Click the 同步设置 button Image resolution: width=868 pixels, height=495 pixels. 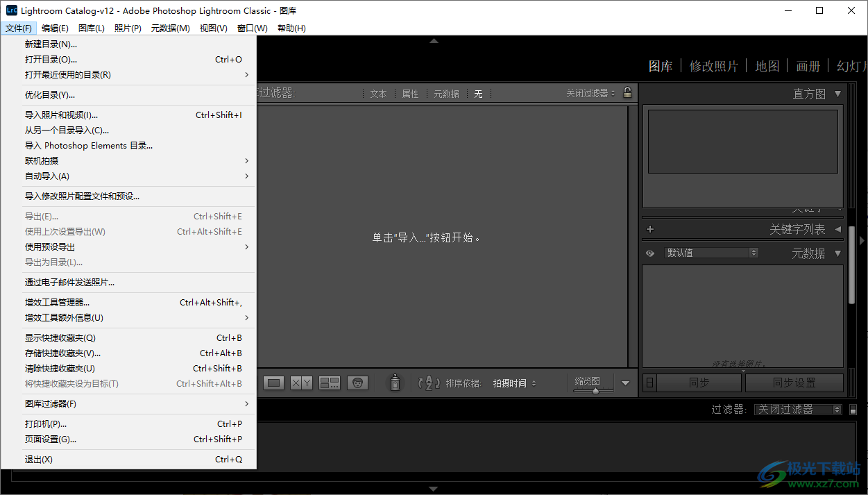[794, 383]
